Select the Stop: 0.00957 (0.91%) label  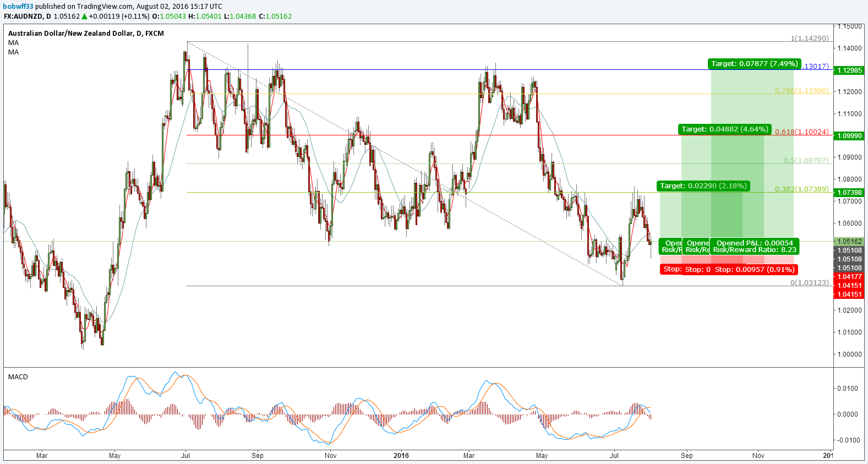(755, 270)
